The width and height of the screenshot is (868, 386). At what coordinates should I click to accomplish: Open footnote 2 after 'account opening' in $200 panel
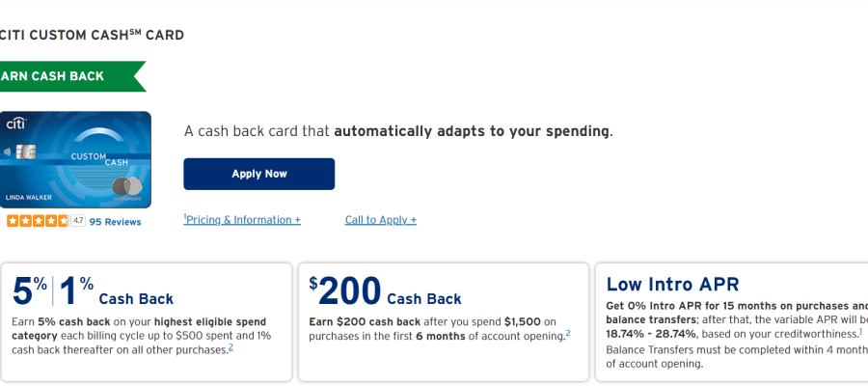click(x=568, y=333)
